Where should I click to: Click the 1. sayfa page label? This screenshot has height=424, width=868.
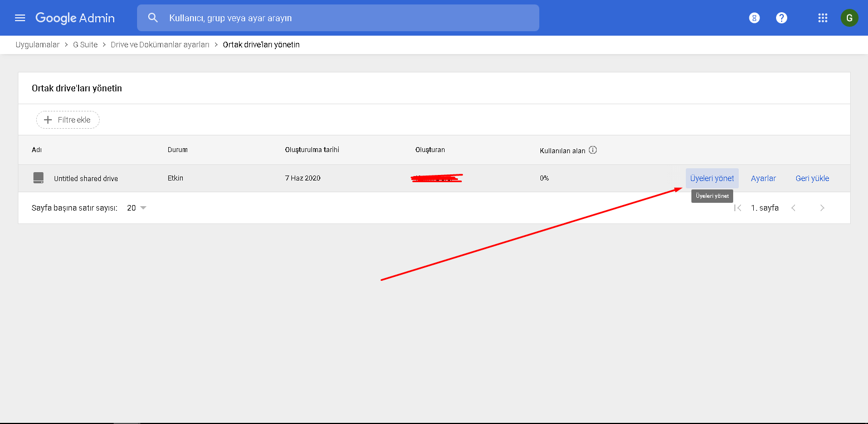(765, 208)
